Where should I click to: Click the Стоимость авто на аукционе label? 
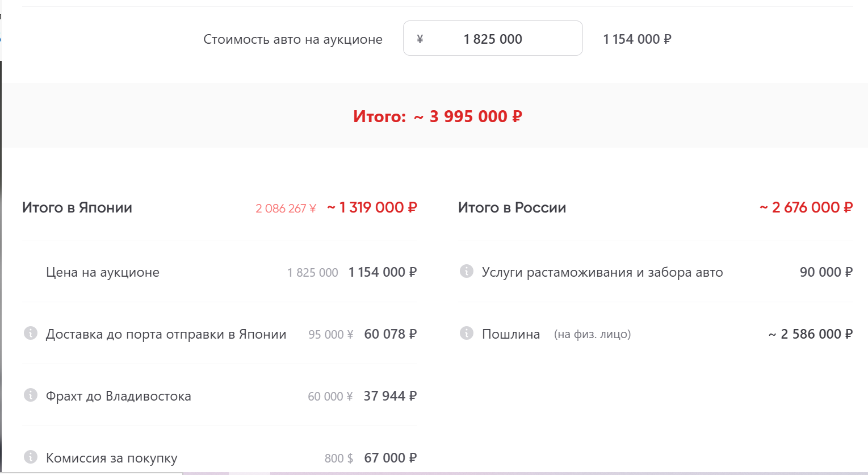coord(293,39)
